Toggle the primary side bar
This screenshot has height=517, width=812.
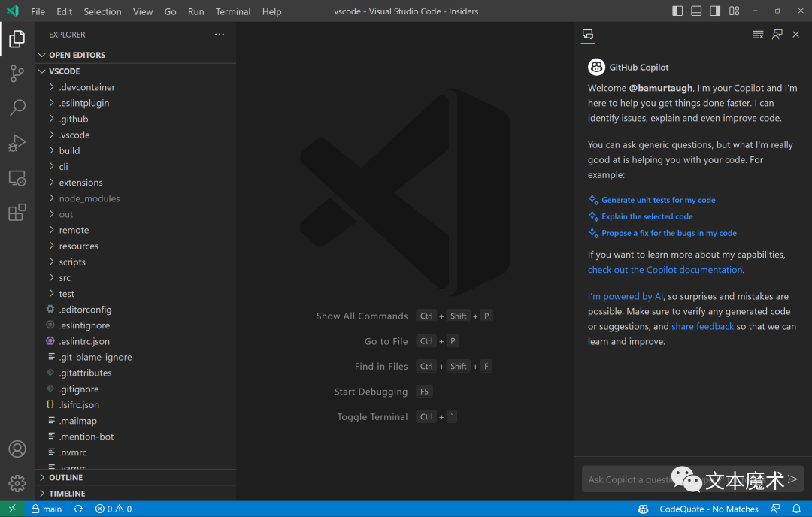pos(677,11)
